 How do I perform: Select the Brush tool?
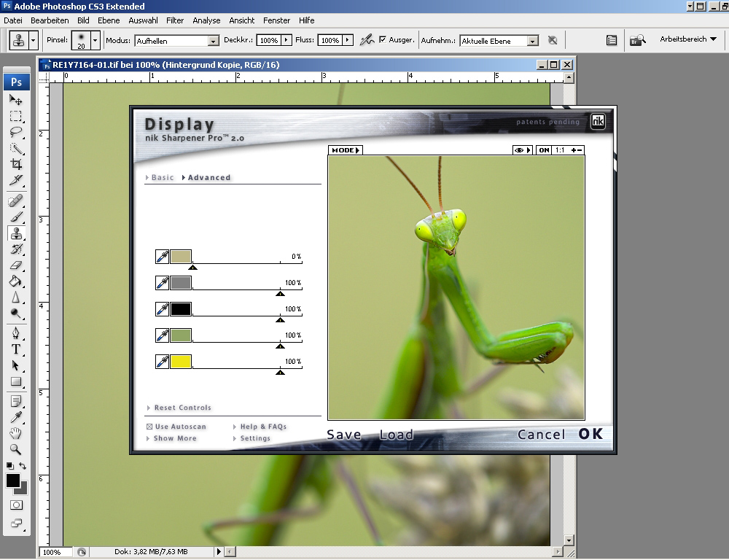pos(16,217)
